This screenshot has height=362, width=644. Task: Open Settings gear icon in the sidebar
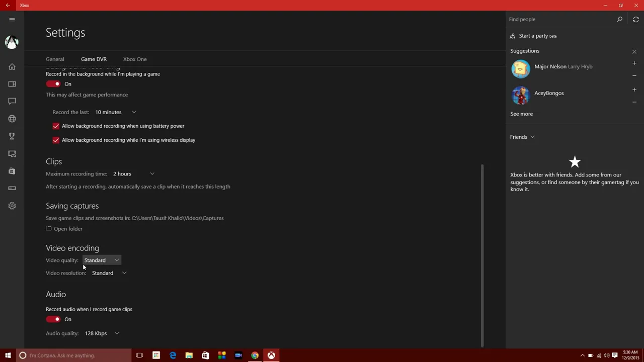pos(12,206)
